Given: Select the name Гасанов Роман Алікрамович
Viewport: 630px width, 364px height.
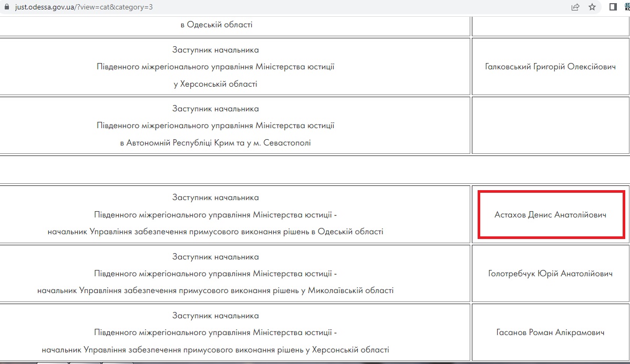Looking at the screenshot, I should tap(551, 332).
